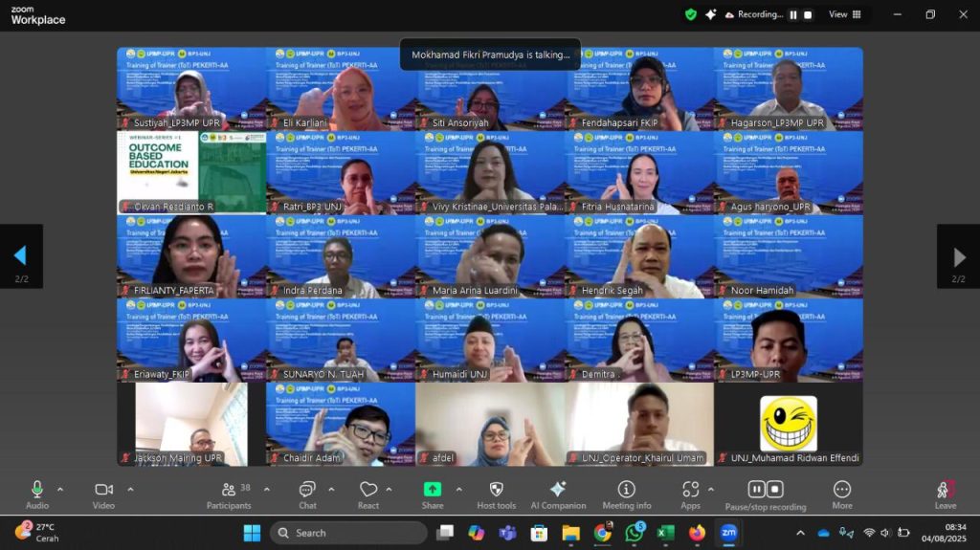Leave the meeting
The width and height of the screenshot is (980, 550).
pyautogui.click(x=946, y=492)
